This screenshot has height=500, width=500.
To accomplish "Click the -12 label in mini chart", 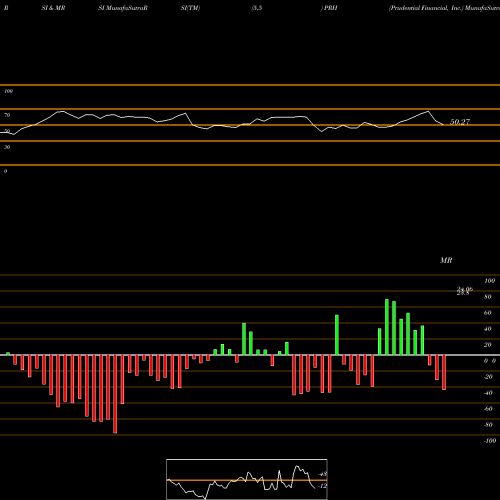I will 322,486.
